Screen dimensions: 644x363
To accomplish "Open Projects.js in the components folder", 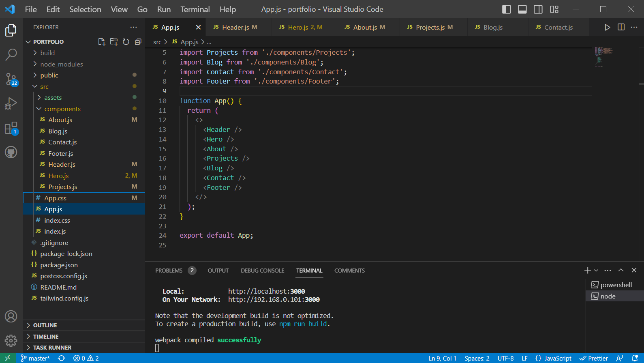I will click(x=84, y=187).
